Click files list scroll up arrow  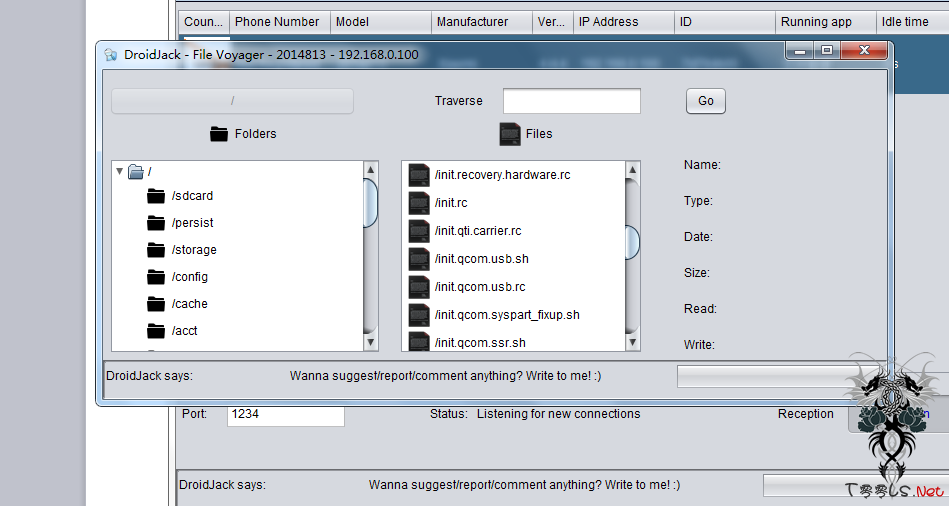tap(632, 169)
